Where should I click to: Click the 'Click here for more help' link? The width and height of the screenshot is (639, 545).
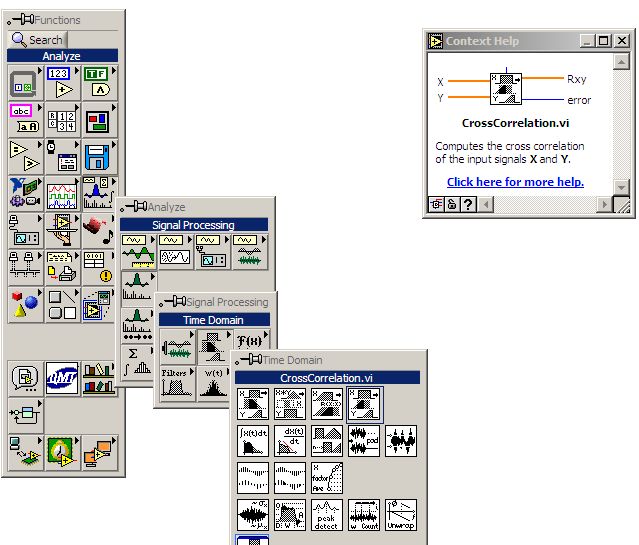pos(515,182)
